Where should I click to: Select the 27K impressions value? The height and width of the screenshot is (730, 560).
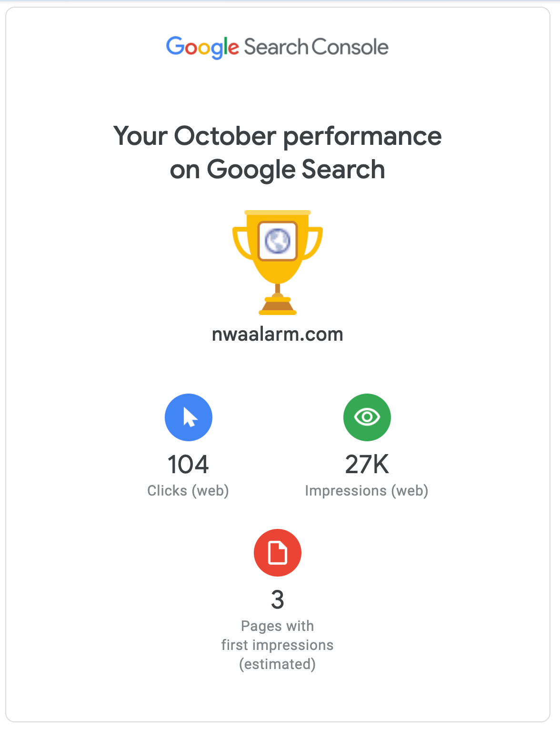(367, 465)
